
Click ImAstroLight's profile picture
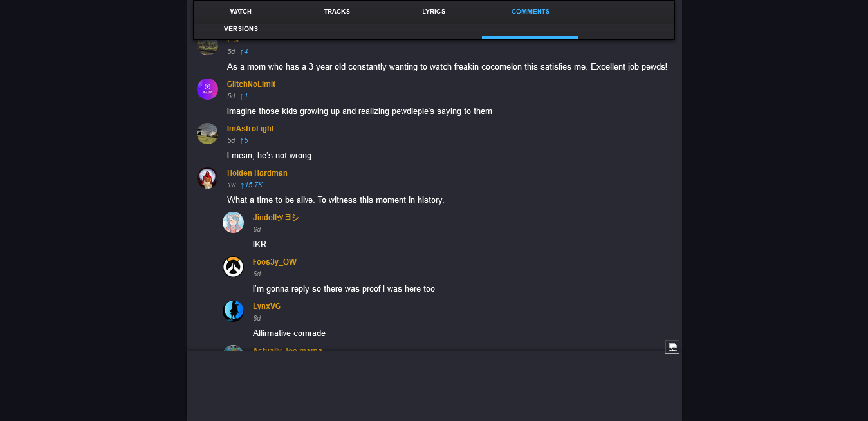pyautogui.click(x=207, y=134)
